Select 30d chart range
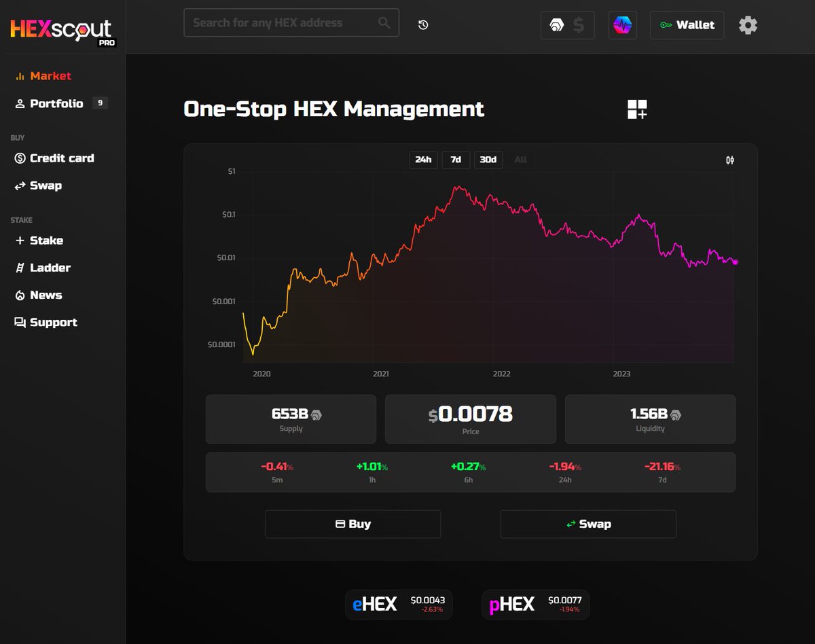The width and height of the screenshot is (815, 644). pos(488,160)
